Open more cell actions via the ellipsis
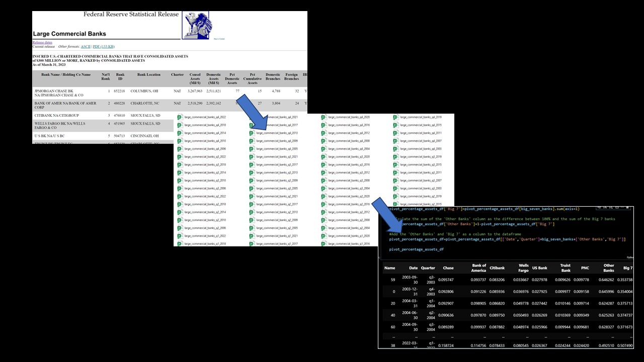 click(x=622, y=208)
